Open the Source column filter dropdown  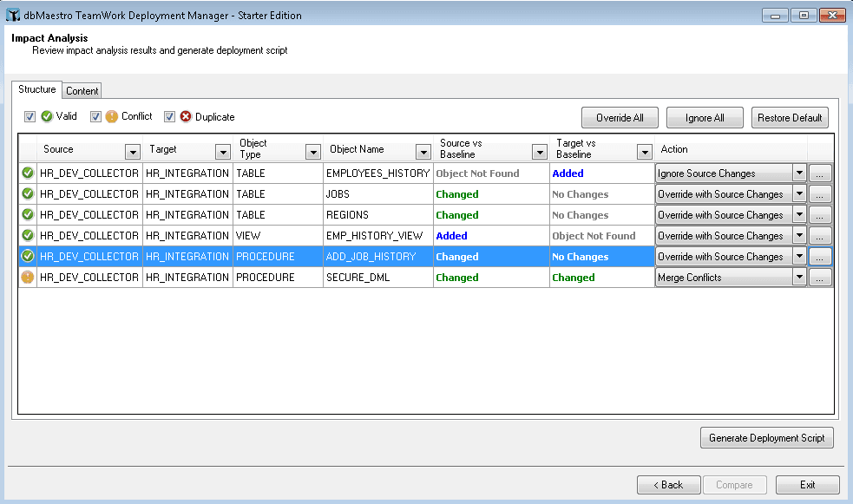pyautogui.click(x=132, y=152)
